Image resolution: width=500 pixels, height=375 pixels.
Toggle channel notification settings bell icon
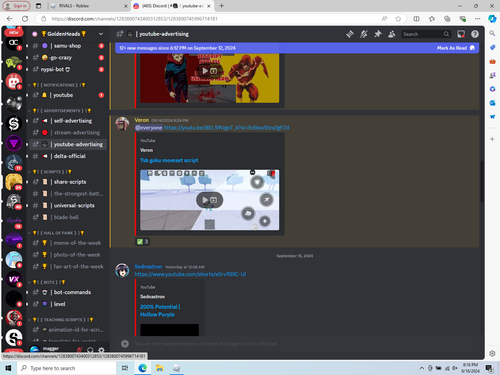point(364,34)
